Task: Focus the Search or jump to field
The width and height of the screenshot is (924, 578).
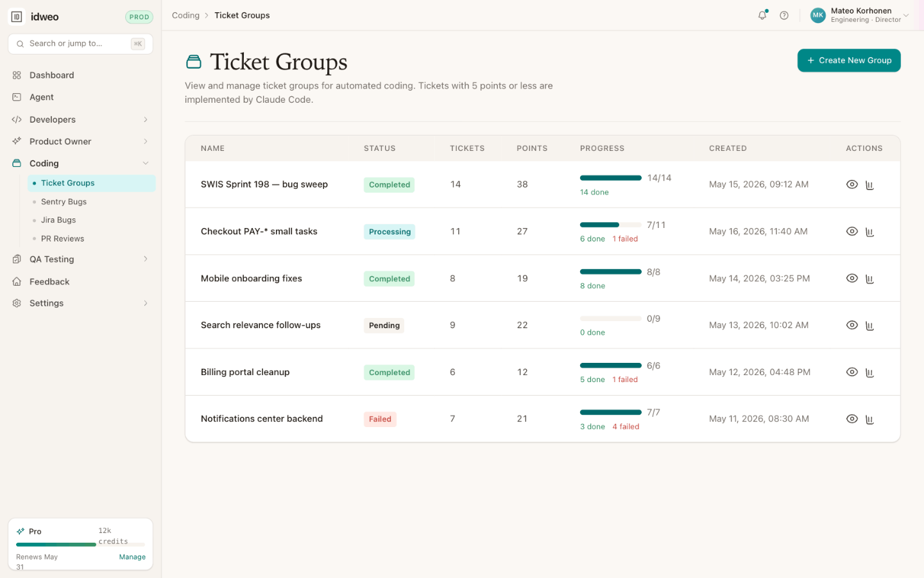Action: [80, 44]
